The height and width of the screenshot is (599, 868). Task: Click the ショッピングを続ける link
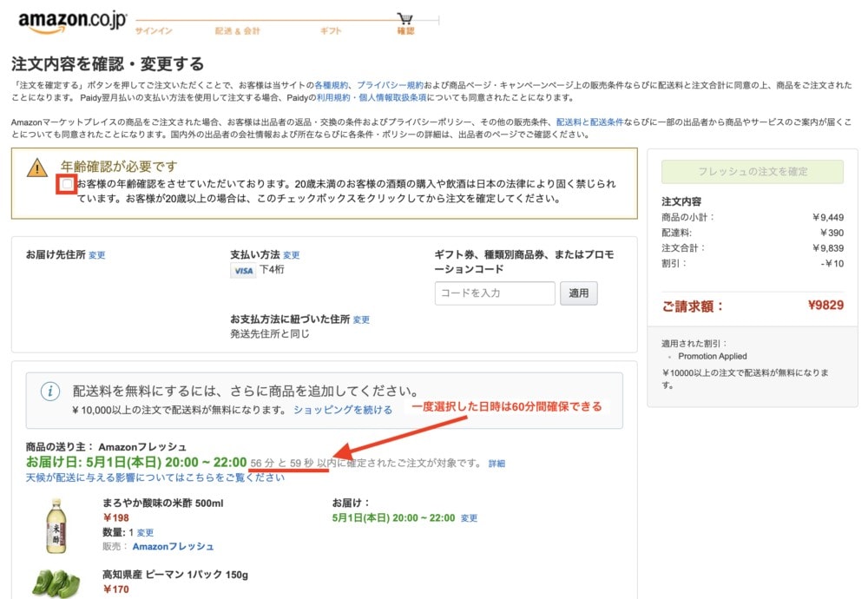click(343, 410)
